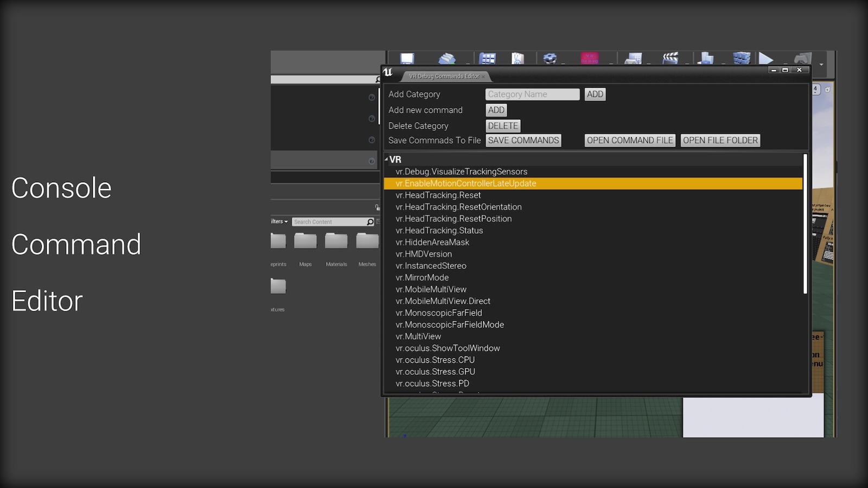This screenshot has width=868, height=488.
Task: Select the VR Debug Commands Editor tab
Action: (445, 76)
